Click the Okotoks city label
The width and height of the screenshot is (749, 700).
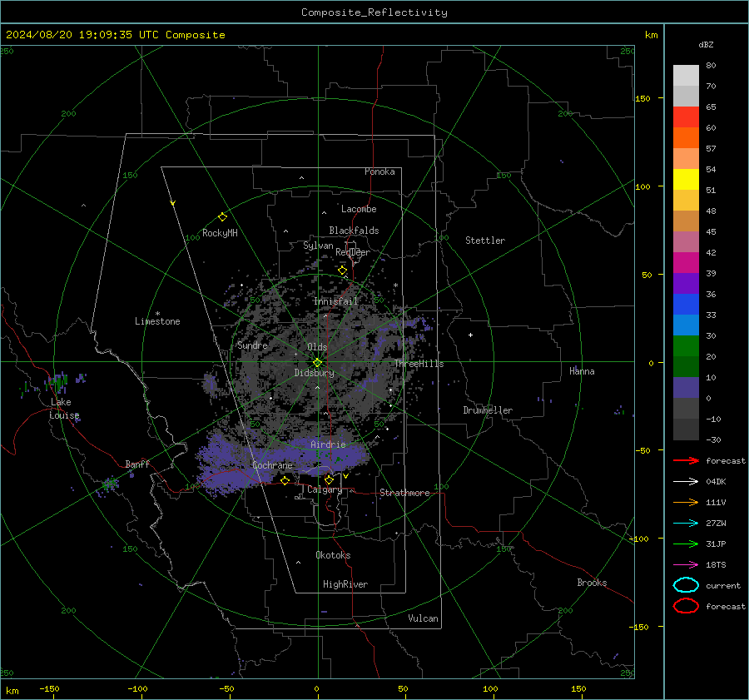tap(333, 555)
